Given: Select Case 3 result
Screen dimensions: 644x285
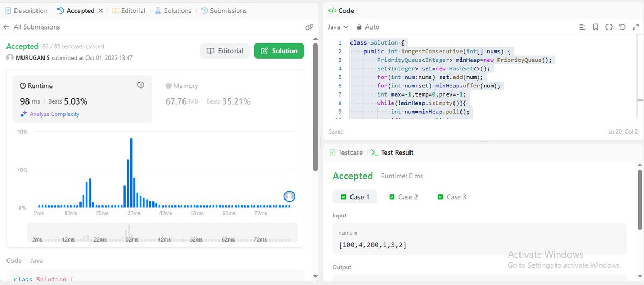Looking at the screenshot, I should (x=452, y=197).
